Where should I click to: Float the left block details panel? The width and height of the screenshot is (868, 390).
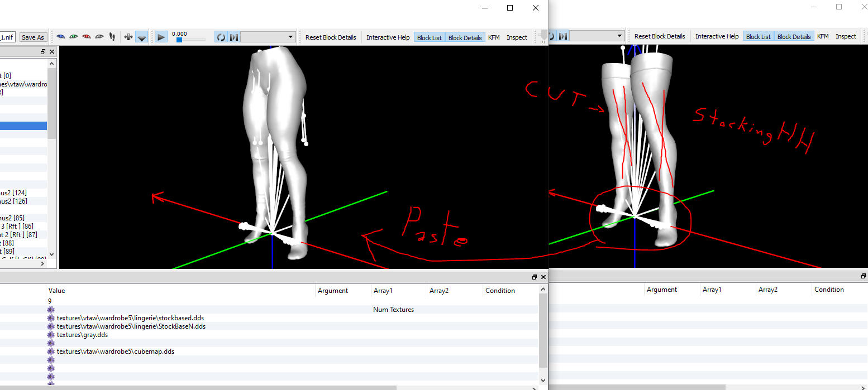click(x=535, y=277)
